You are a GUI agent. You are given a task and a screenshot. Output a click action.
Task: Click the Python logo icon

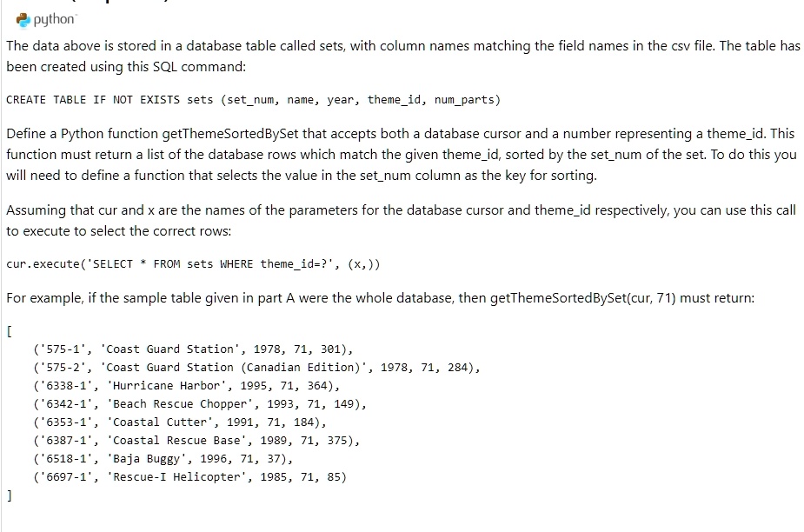23,20
